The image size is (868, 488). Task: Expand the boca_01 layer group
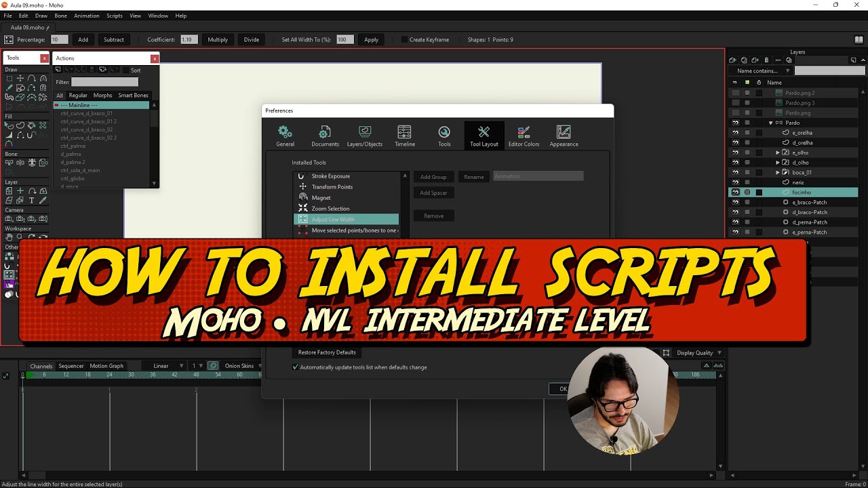pos(778,172)
